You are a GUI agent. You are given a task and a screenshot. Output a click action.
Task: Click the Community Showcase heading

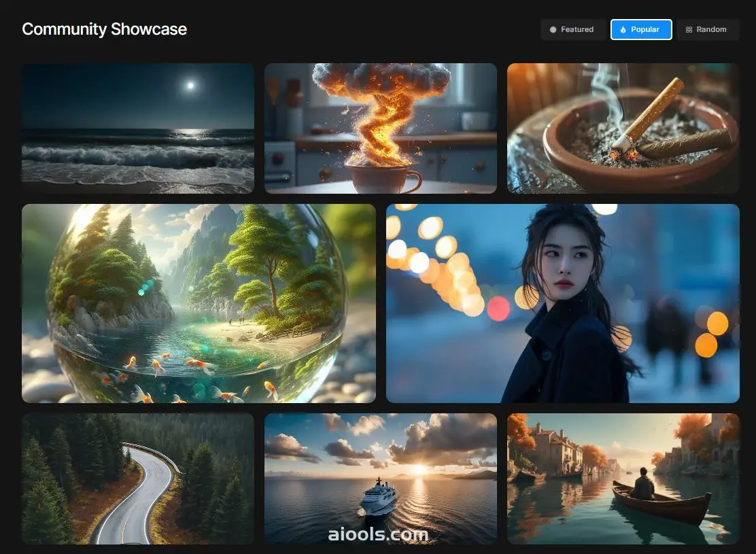click(105, 29)
